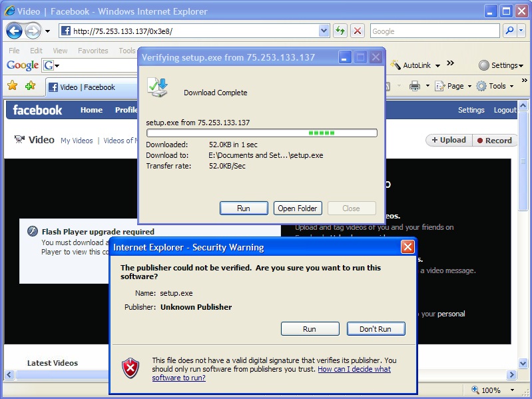This screenshot has height=399, width=532.
Task: Click the zoom level magnifier icon
Action: point(475,390)
